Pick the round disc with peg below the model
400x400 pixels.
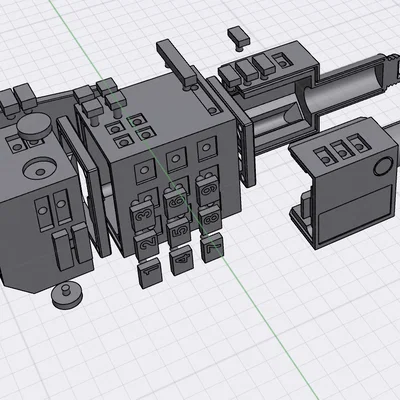point(67,295)
